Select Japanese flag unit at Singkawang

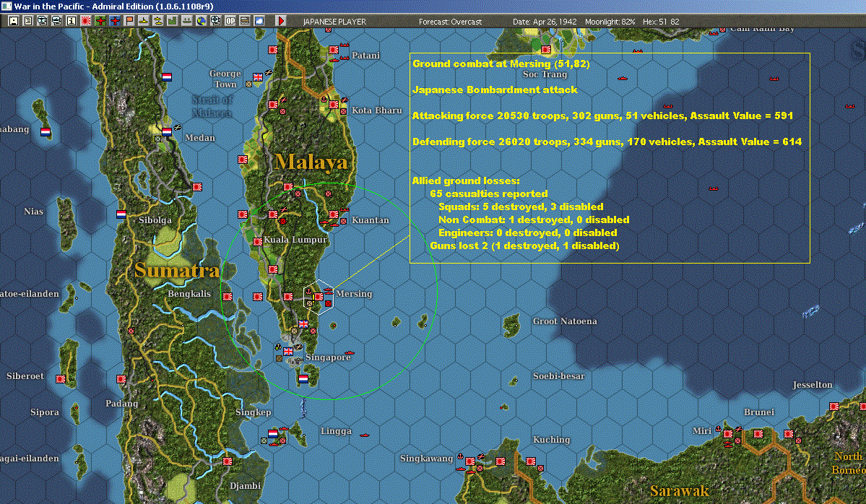[470, 461]
